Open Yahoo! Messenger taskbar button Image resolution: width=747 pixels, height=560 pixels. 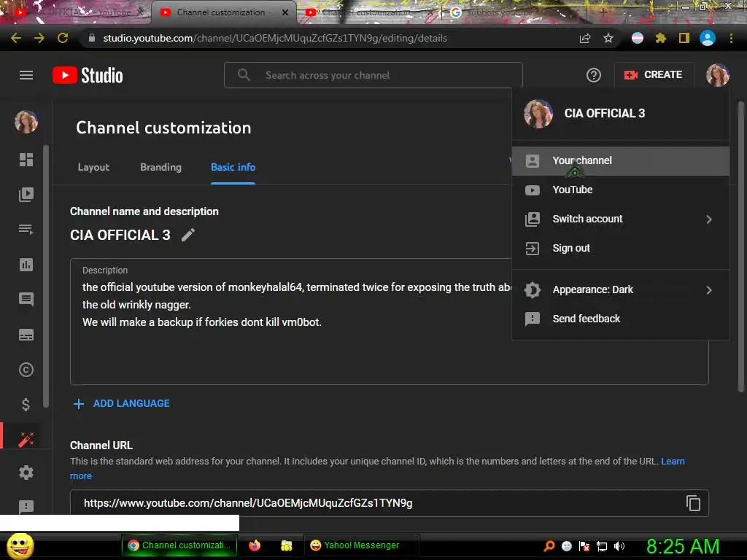(x=361, y=545)
